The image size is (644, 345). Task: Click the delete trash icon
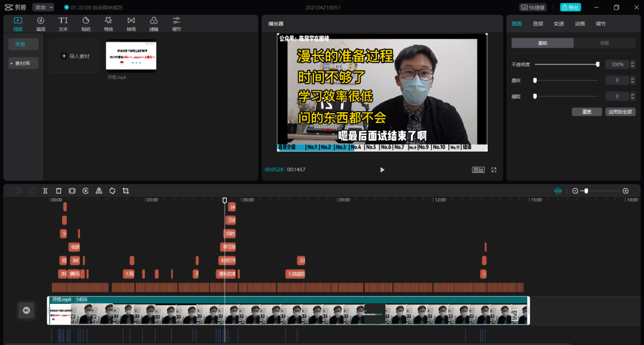coord(58,191)
